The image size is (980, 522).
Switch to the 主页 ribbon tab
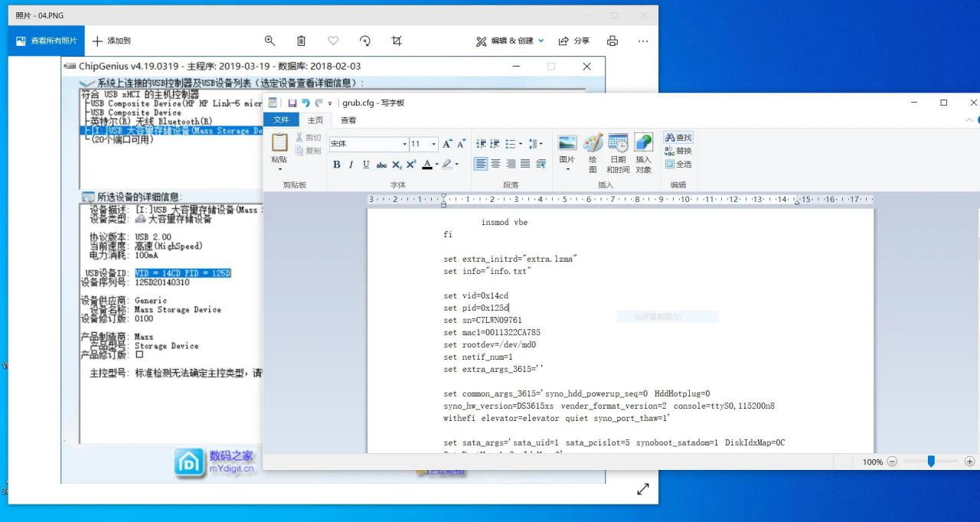tap(315, 120)
